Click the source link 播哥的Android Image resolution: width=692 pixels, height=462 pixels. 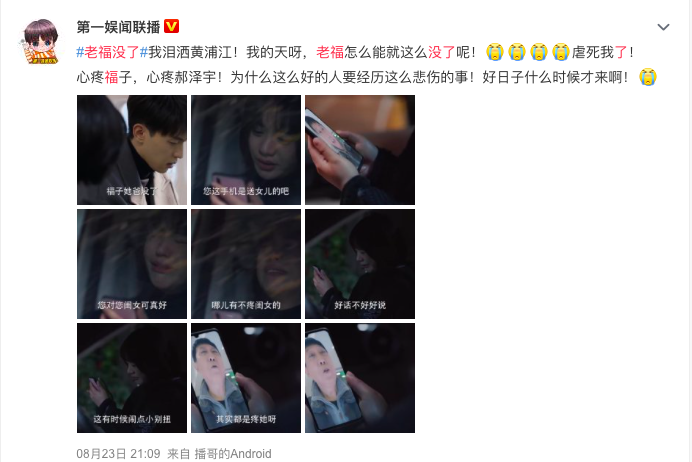tap(233, 454)
